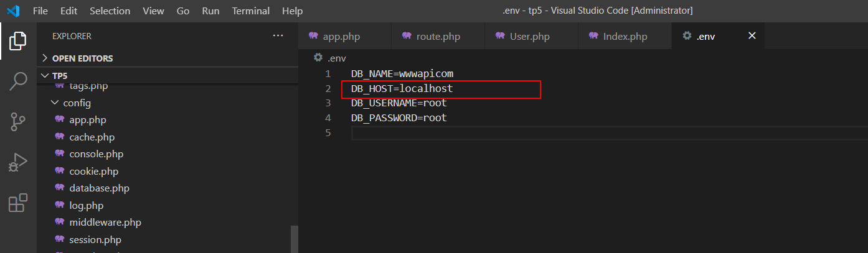Expand the Open Editors section
This screenshot has width=868, height=253.
[x=167, y=58]
